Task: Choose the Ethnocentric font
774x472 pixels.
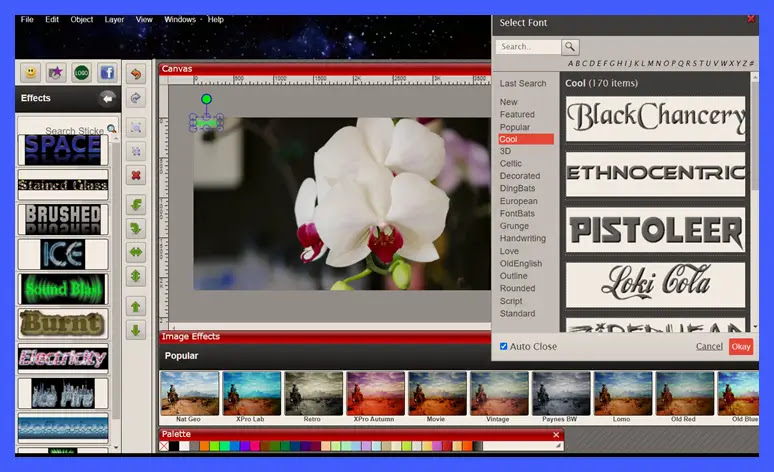Action: click(655, 174)
